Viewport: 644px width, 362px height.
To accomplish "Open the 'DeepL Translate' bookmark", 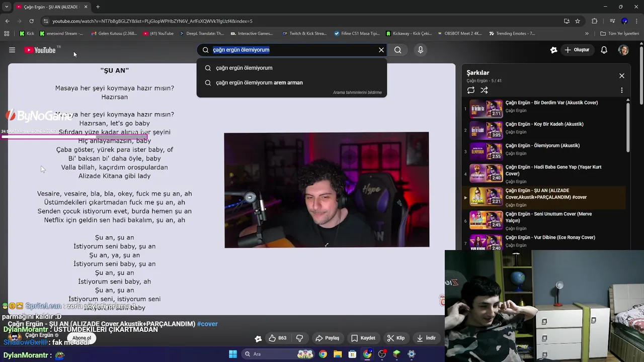I will 201,34.
